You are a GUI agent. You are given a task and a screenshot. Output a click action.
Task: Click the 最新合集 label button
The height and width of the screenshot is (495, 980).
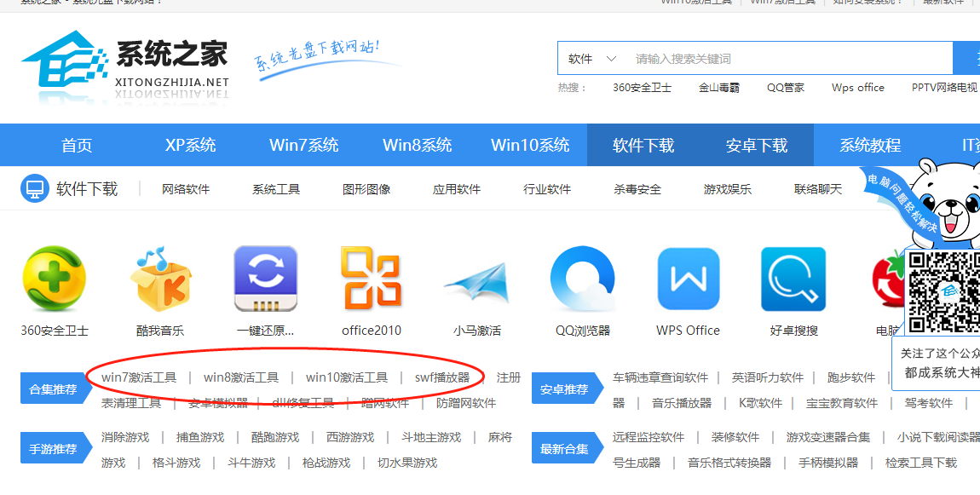pyautogui.click(x=568, y=449)
